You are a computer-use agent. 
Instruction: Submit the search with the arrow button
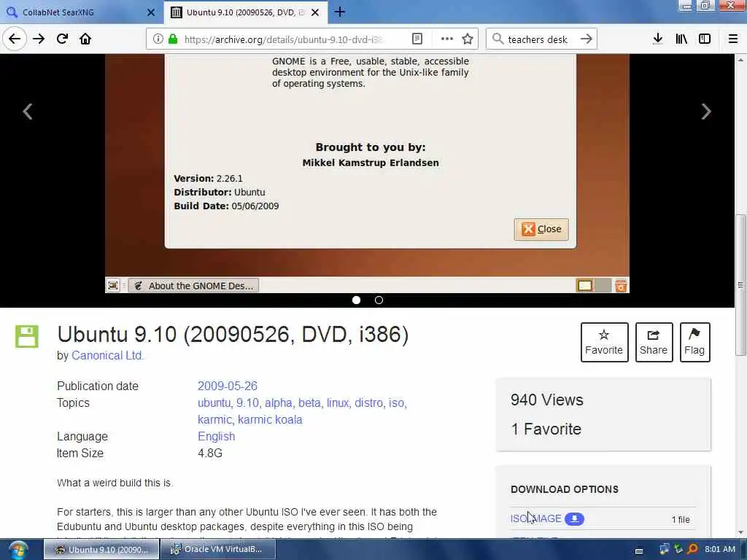pos(587,39)
